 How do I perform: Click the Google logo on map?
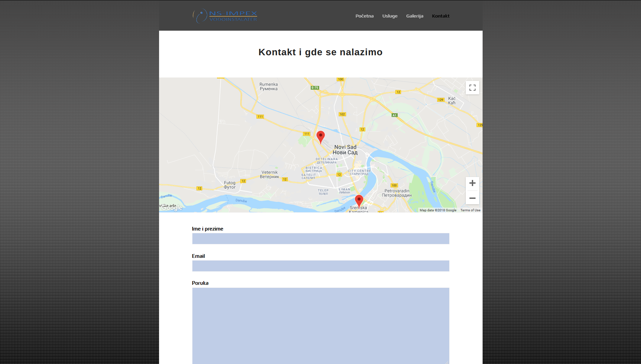click(x=172, y=208)
